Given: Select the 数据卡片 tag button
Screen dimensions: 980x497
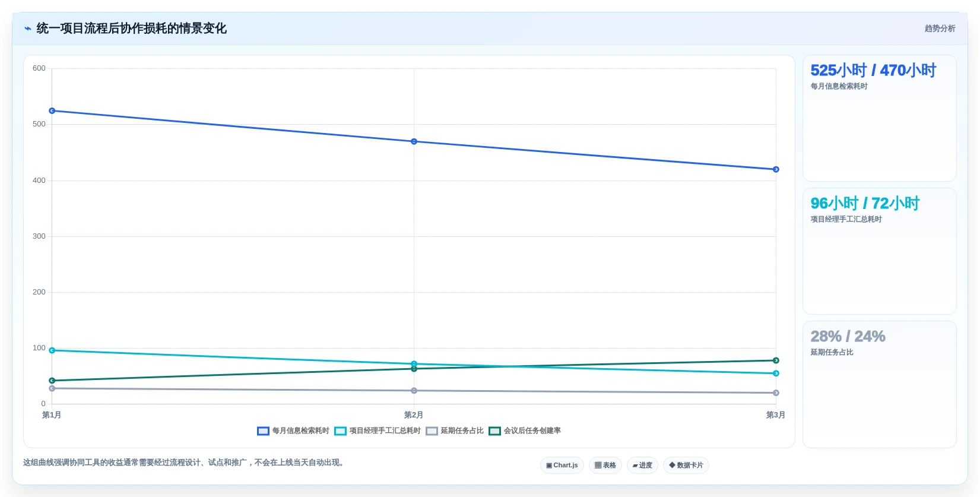Looking at the screenshot, I should [x=686, y=465].
